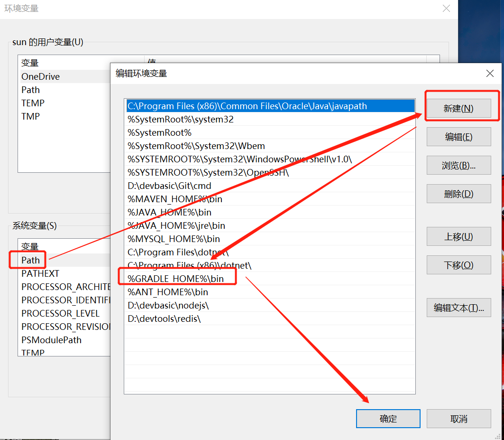
Task: Select Path in system variables list
Action: (x=65, y=260)
